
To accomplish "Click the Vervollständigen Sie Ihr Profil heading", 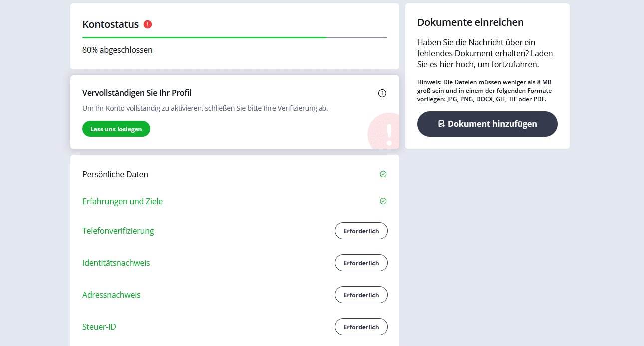I will [x=137, y=93].
